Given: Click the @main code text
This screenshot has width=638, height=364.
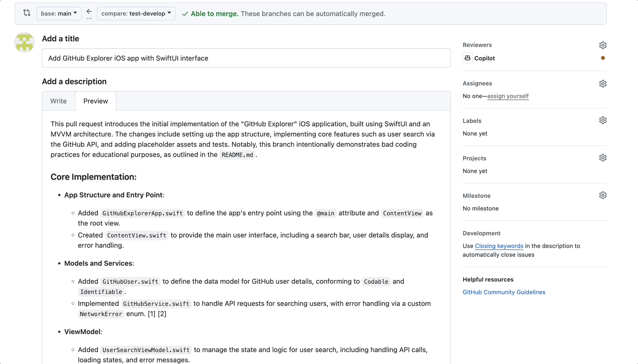Looking at the screenshot, I should pos(326,213).
